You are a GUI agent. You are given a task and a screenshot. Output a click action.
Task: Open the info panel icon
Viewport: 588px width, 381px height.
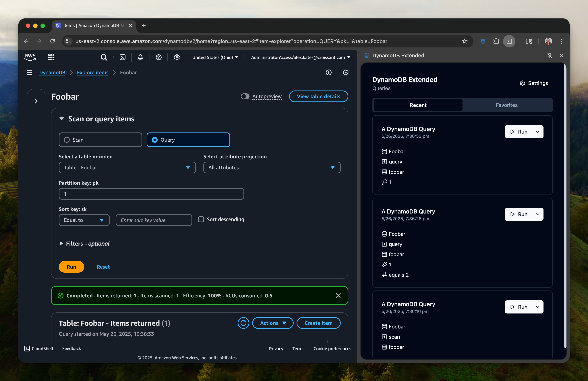[x=328, y=72]
